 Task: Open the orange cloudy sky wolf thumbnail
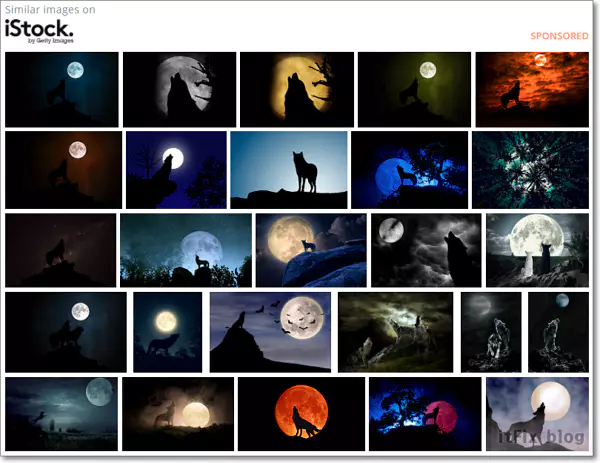pyautogui.click(x=532, y=90)
